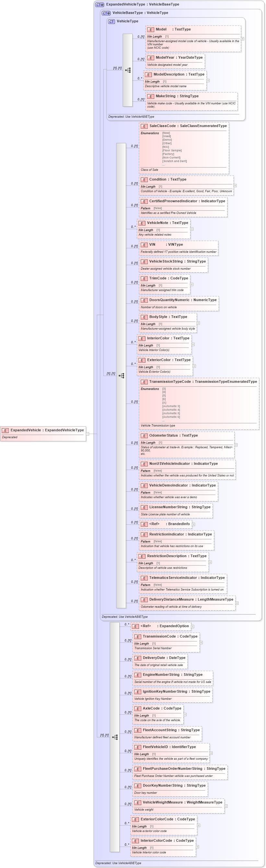Expand the VehicleNote element plus box
The image size is (266, 868).
[192, 229]
